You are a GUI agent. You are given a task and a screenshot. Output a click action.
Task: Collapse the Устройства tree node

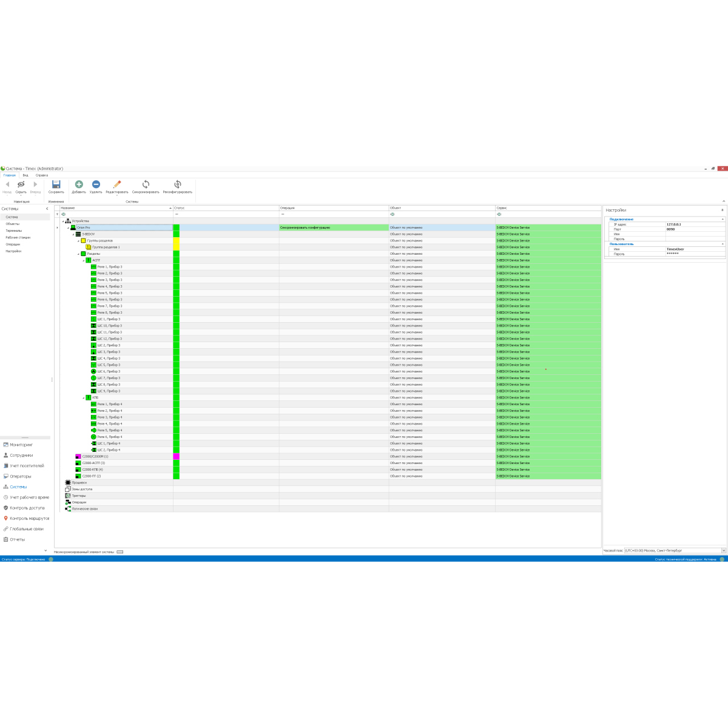(x=62, y=221)
